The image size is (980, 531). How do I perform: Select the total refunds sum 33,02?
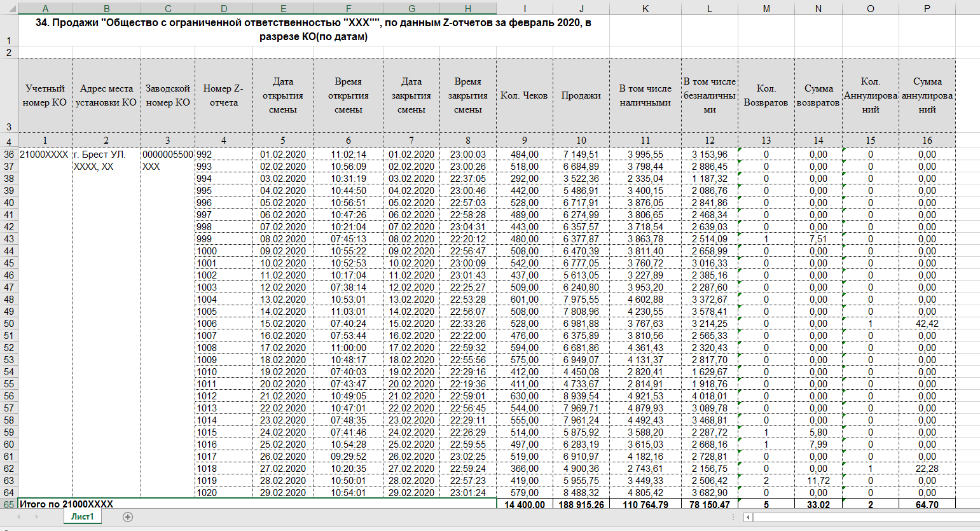pos(818,504)
